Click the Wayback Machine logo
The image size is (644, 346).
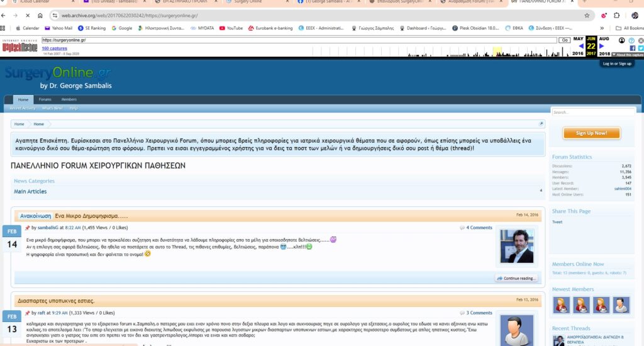point(20,47)
